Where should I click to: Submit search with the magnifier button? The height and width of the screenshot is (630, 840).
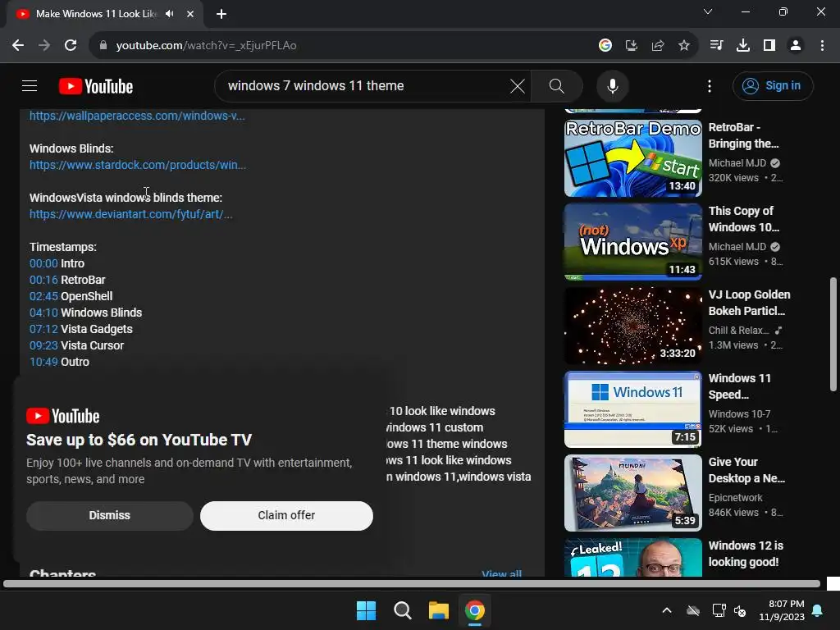coord(557,85)
